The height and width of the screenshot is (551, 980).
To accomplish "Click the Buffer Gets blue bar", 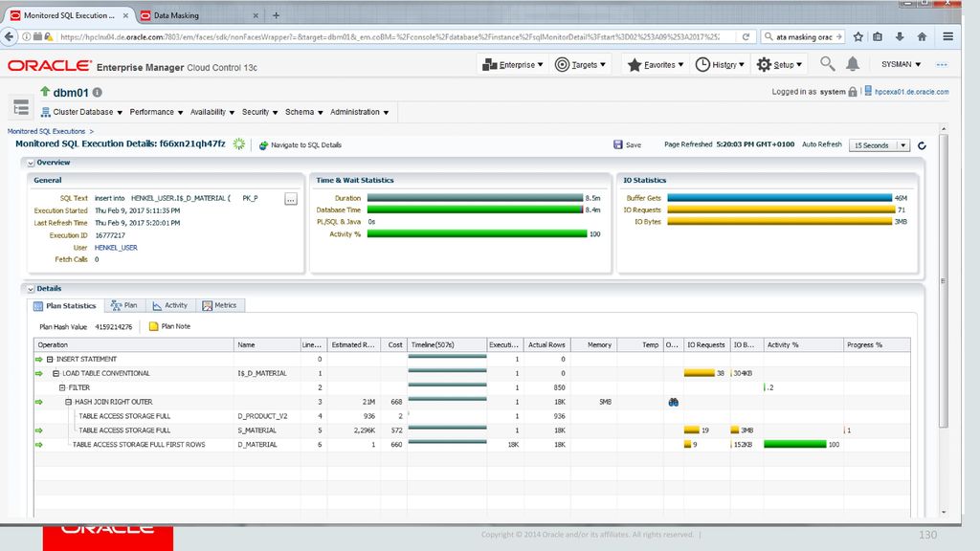I will pos(779,198).
